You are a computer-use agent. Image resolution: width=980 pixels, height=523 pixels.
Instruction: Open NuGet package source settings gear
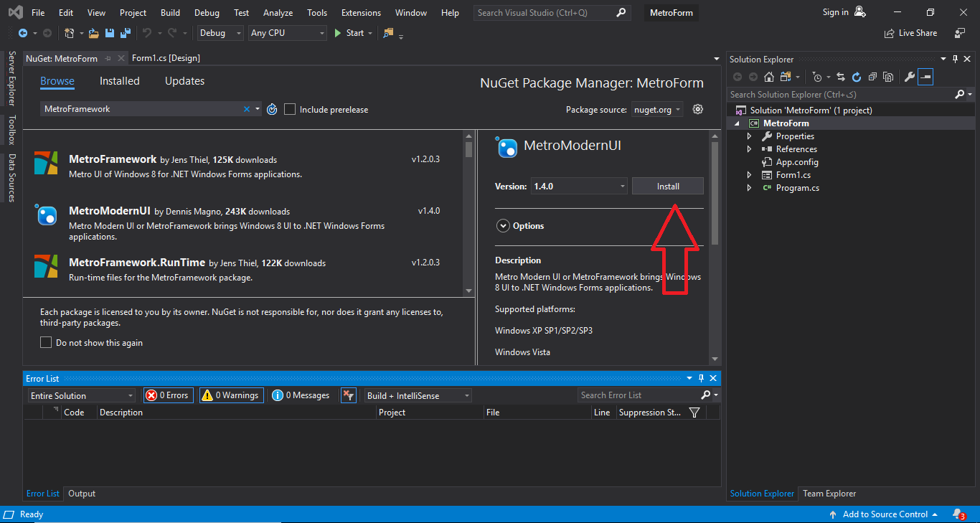(697, 109)
